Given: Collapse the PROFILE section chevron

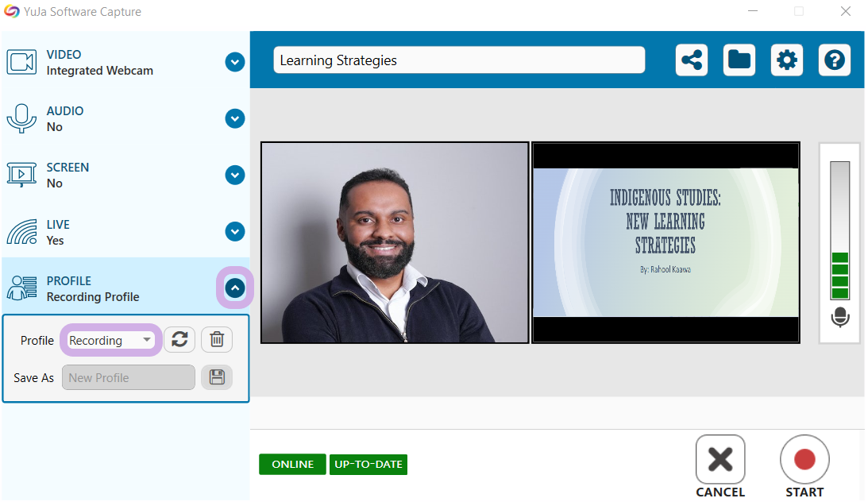Looking at the screenshot, I should [235, 288].
